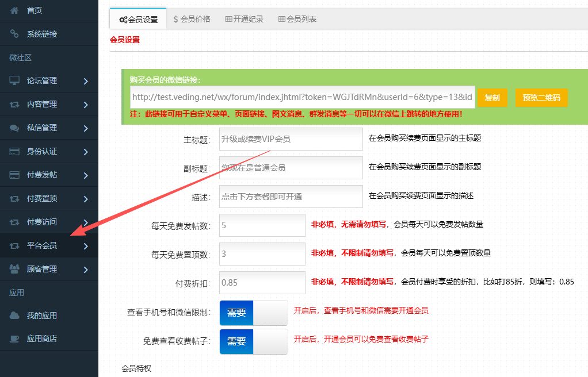Click the coffee cup icon beside 应用商店

(x=14, y=338)
